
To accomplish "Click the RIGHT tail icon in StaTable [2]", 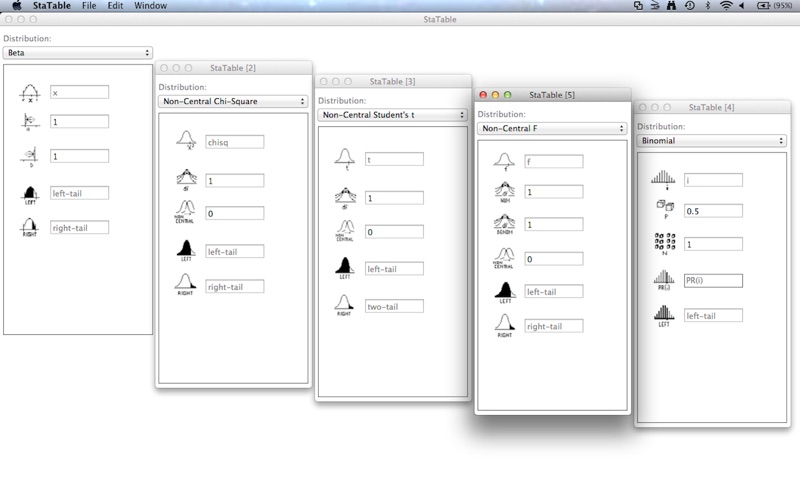I will tap(185, 284).
